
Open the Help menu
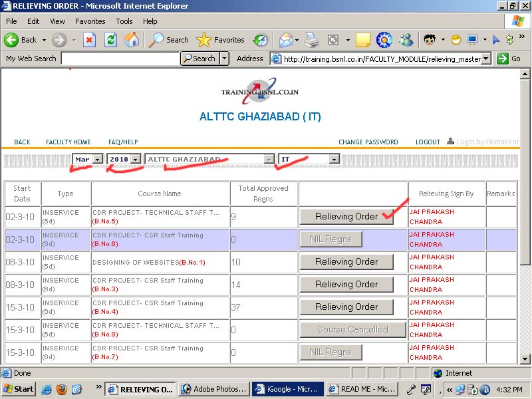(150, 21)
